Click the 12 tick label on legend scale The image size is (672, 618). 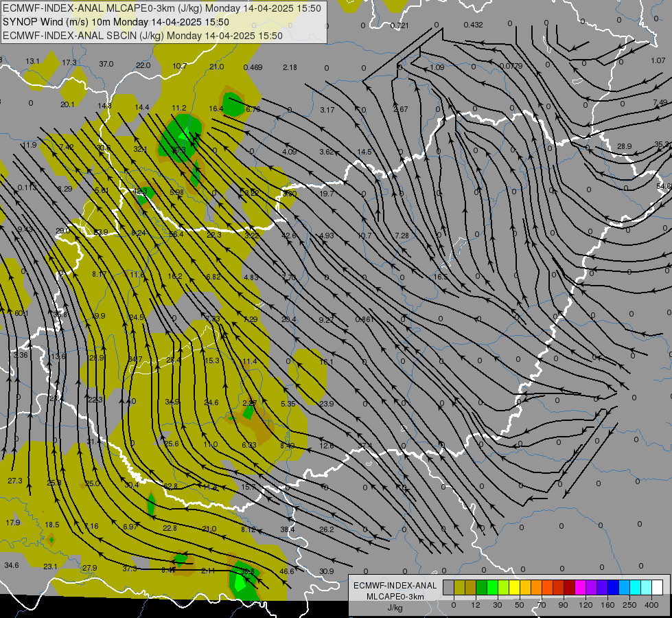coord(475,605)
